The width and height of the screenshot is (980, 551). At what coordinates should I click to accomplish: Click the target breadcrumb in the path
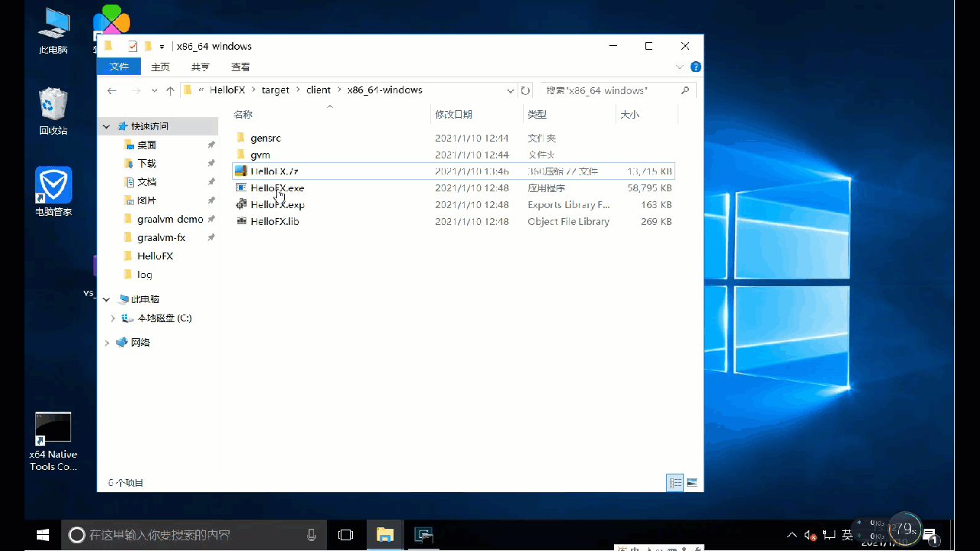tap(276, 90)
